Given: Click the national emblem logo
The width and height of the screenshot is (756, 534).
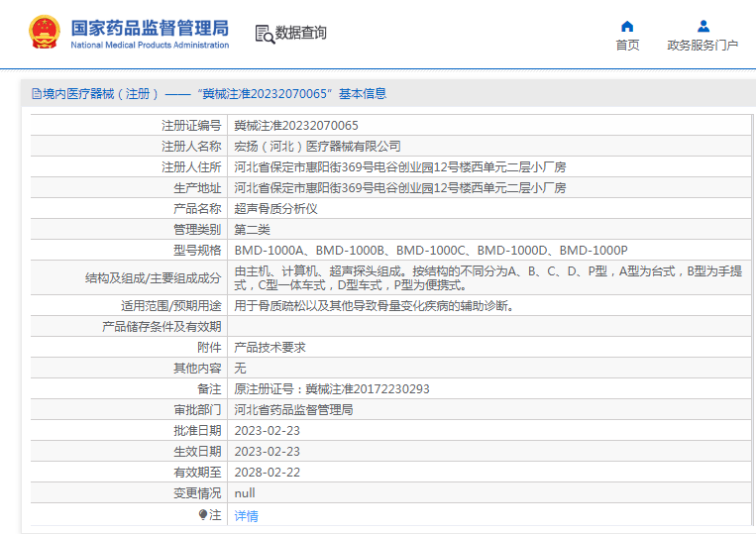Looking at the screenshot, I should point(45,32).
